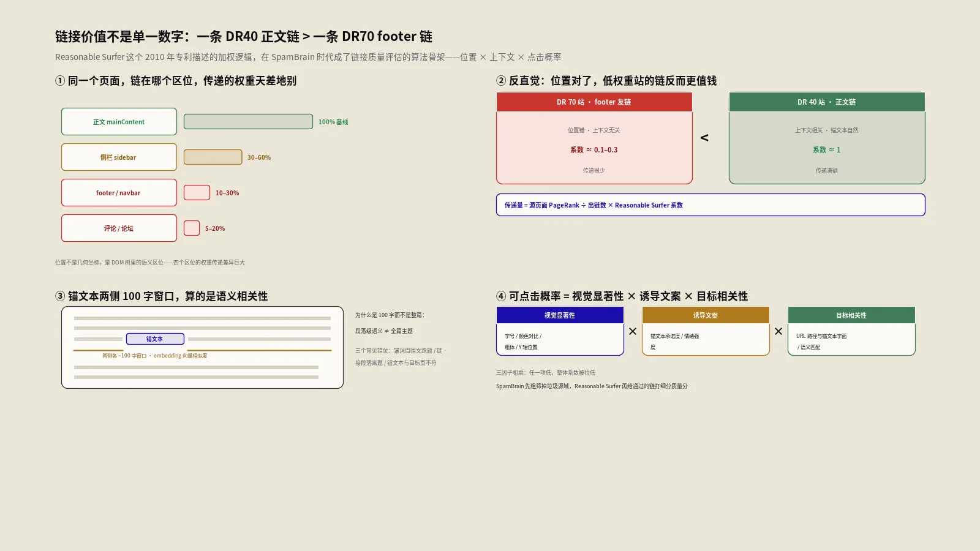The height and width of the screenshot is (551, 980).
Task: Select the footer / navbar box
Action: tap(119, 193)
